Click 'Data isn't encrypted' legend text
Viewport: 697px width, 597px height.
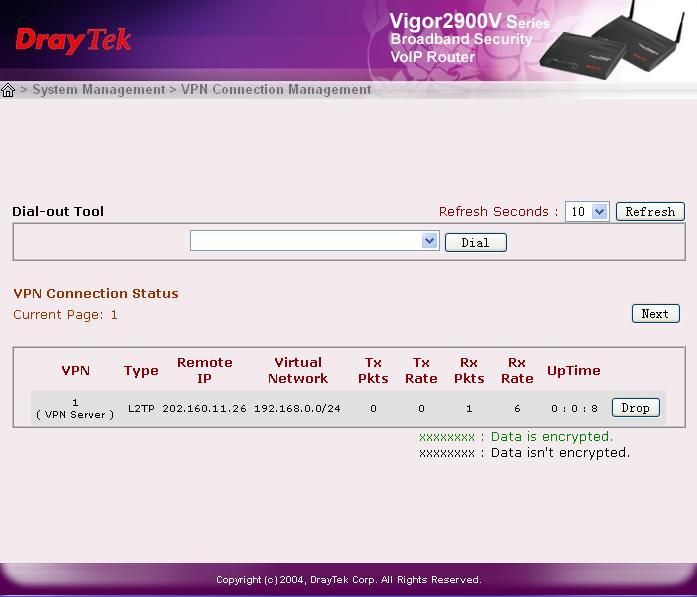point(560,453)
